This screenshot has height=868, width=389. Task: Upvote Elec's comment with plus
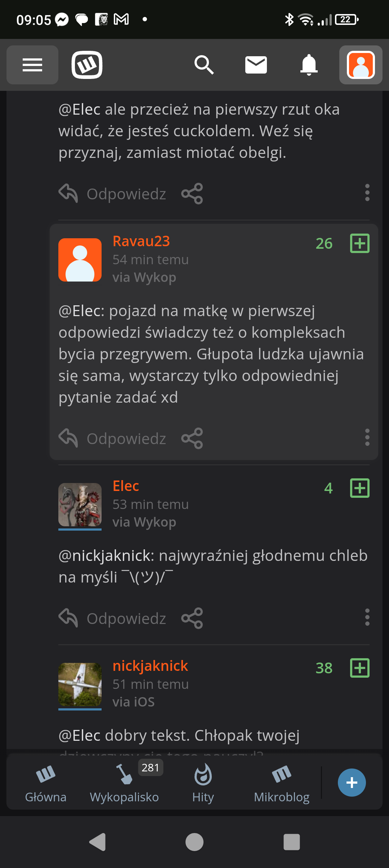tap(360, 488)
